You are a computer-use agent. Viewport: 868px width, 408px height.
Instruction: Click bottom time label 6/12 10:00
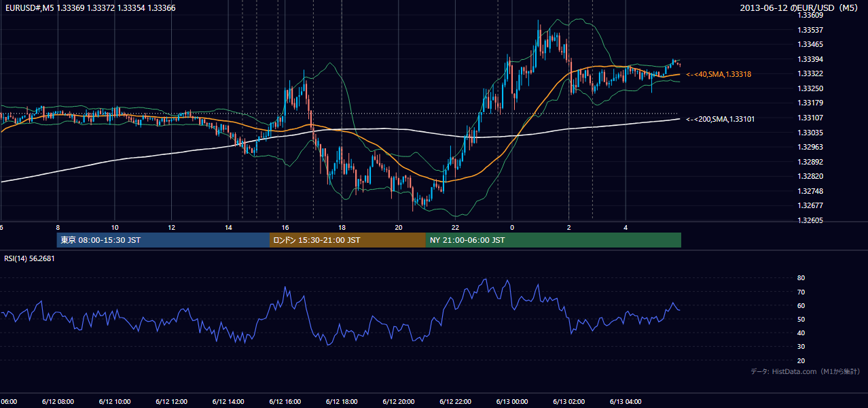[114, 401]
